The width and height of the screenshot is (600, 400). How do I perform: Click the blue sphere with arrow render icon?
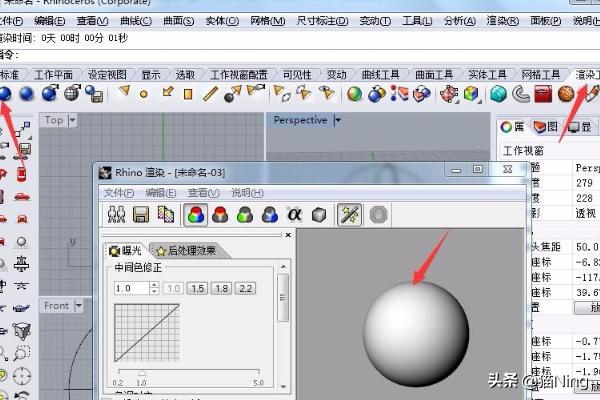click(x=50, y=93)
